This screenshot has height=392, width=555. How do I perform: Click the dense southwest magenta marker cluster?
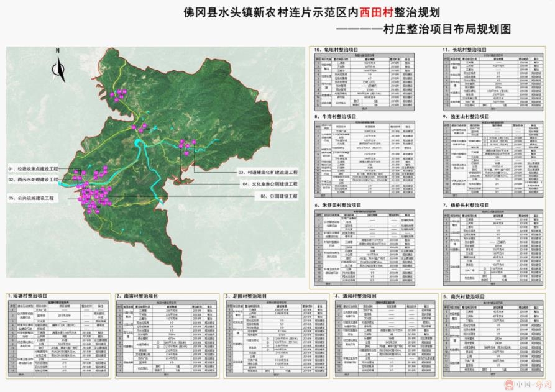[93, 196]
